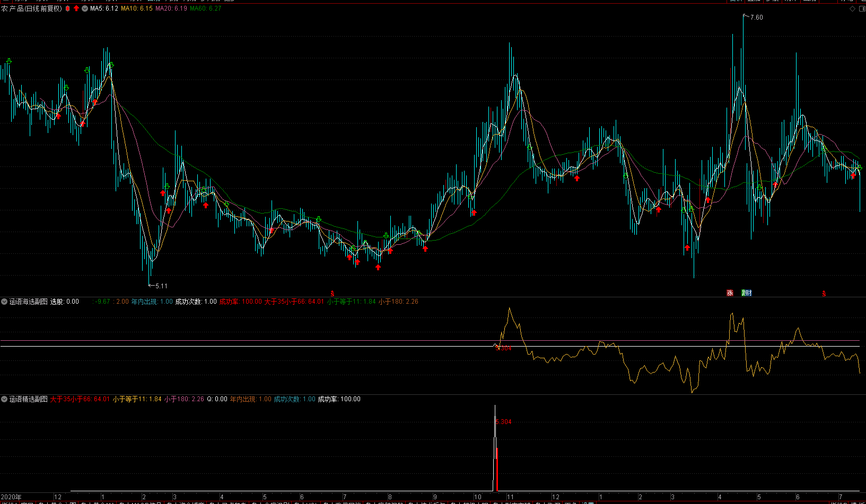Click the $ marker right of the 财 tag
Image resolution: width=866 pixels, height=504 pixels.
(824, 294)
